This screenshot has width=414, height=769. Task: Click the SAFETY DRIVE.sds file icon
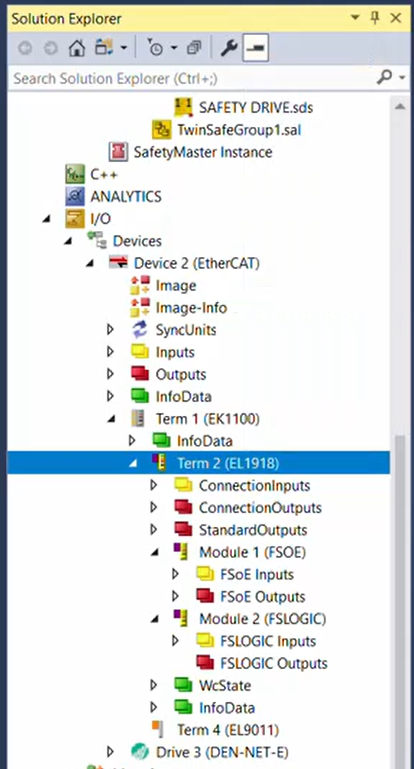point(183,107)
